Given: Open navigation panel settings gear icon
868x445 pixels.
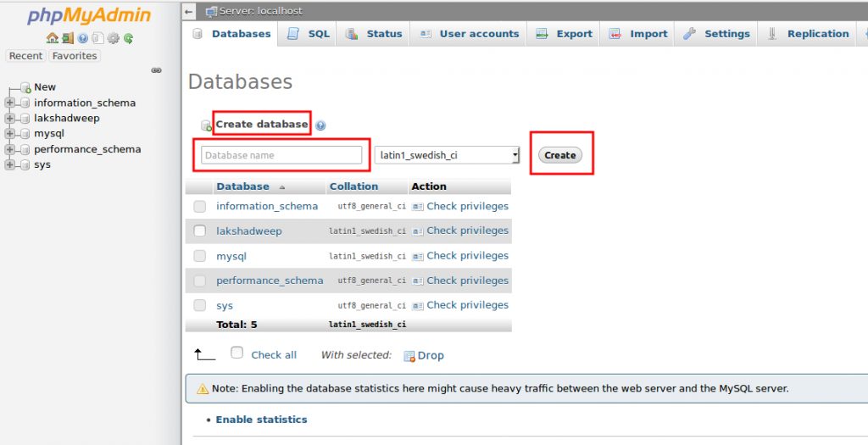Looking at the screenshot, I should [x=113, y=38].
